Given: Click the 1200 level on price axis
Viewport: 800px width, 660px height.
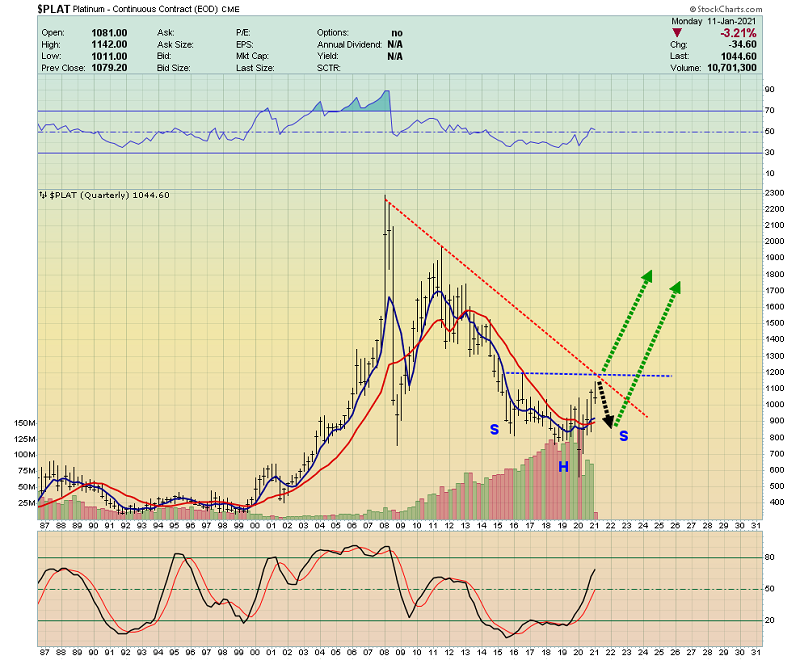Looking at the screenshot, I should (774, 373).
